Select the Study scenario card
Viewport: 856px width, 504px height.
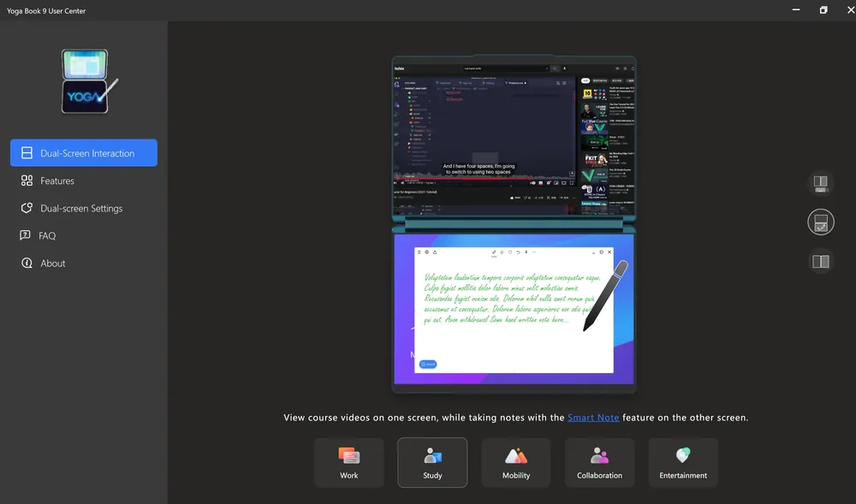tap(432, 463)
